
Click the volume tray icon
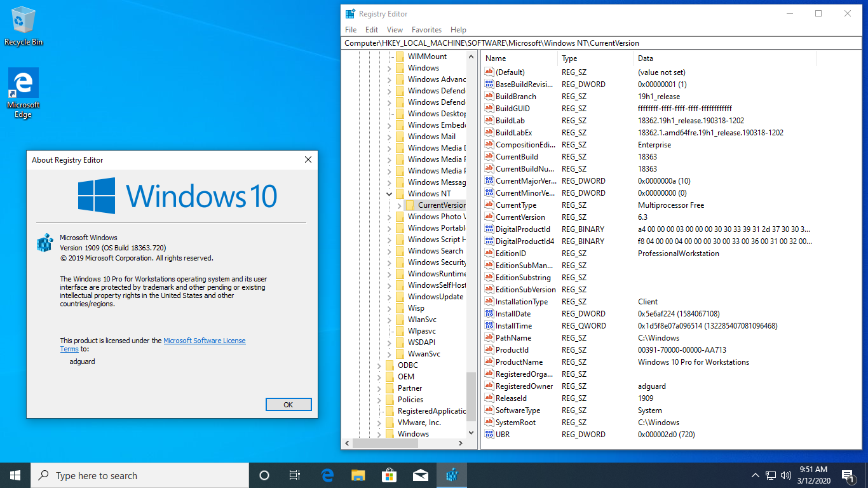(x=786, y=475)
